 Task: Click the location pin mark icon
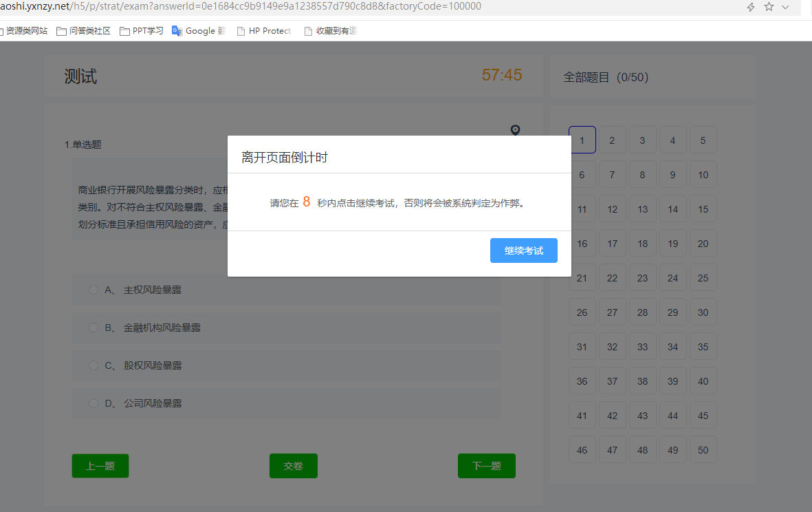[515, 130]
